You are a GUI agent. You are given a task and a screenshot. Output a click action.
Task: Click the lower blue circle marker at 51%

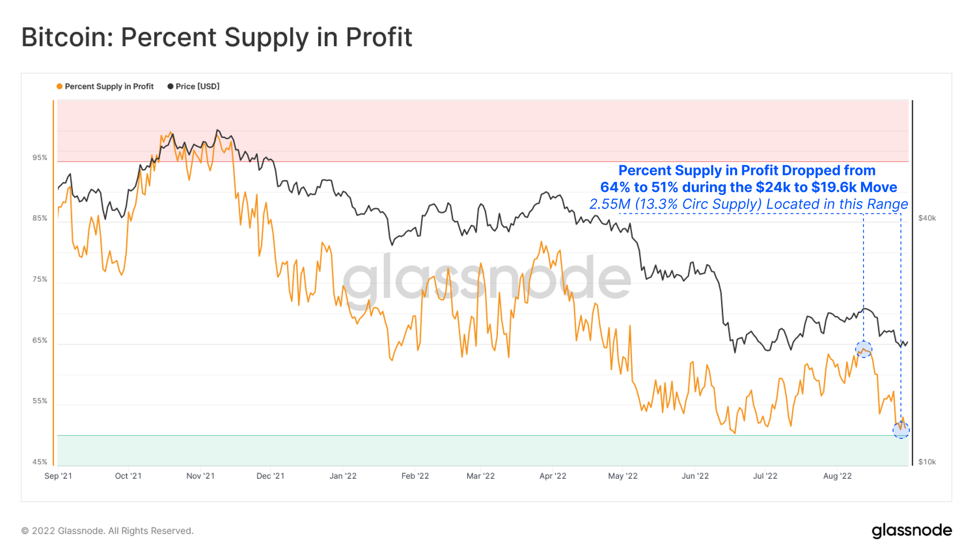901,430
